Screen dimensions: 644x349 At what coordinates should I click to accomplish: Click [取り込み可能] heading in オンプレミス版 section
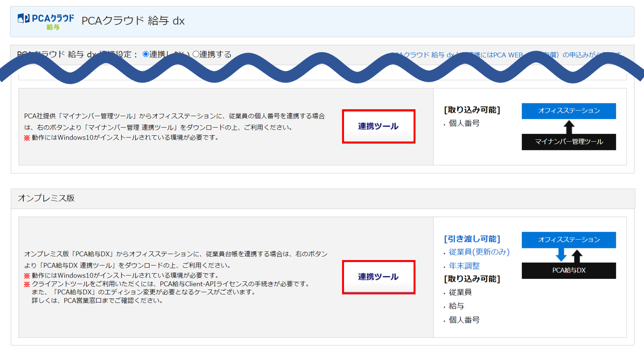point(472,279)
